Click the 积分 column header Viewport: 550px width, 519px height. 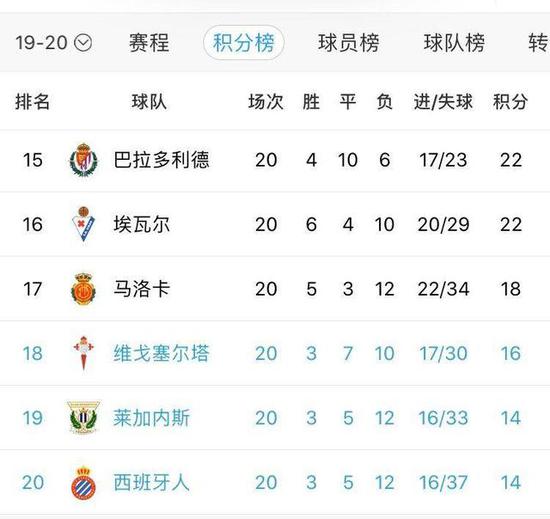510,102
